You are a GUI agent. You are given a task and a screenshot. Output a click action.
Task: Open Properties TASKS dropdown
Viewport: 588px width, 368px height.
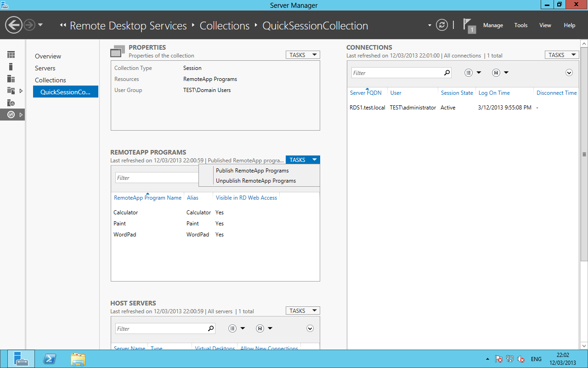303,55
